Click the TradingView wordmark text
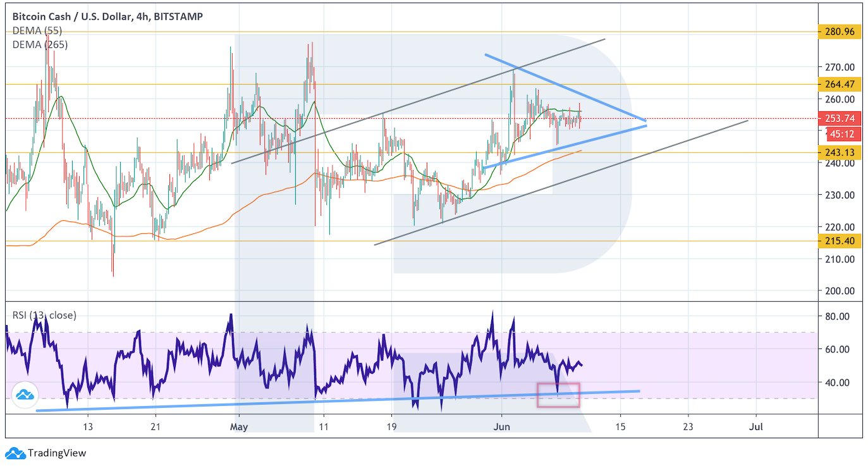This screenshot has width=868, height=468. tap(57, 453)
